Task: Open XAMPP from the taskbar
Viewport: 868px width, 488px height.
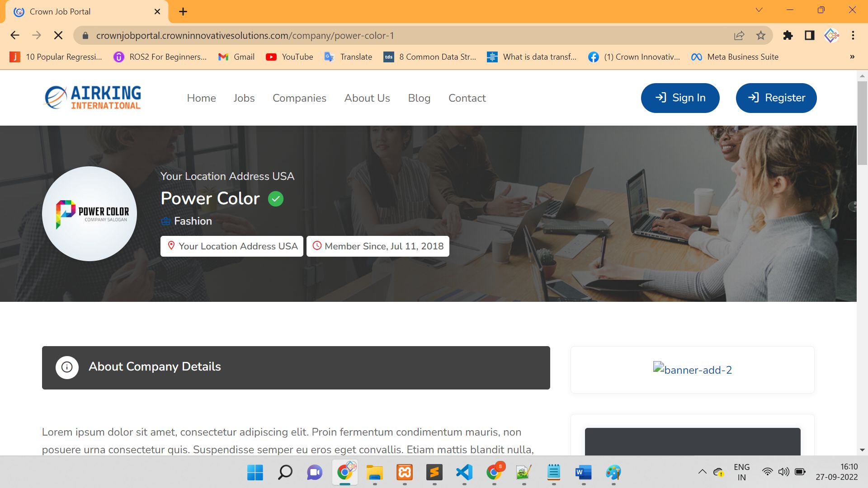Action: pyautogui.click(x=405, y=473)
